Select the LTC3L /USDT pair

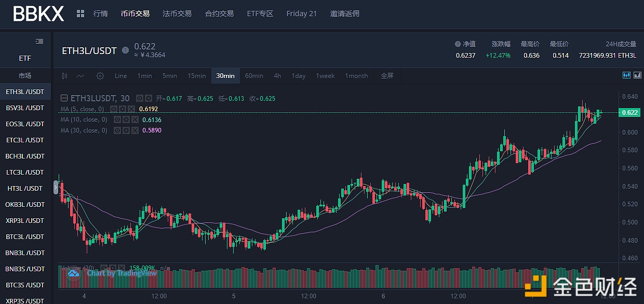[25, 173]
